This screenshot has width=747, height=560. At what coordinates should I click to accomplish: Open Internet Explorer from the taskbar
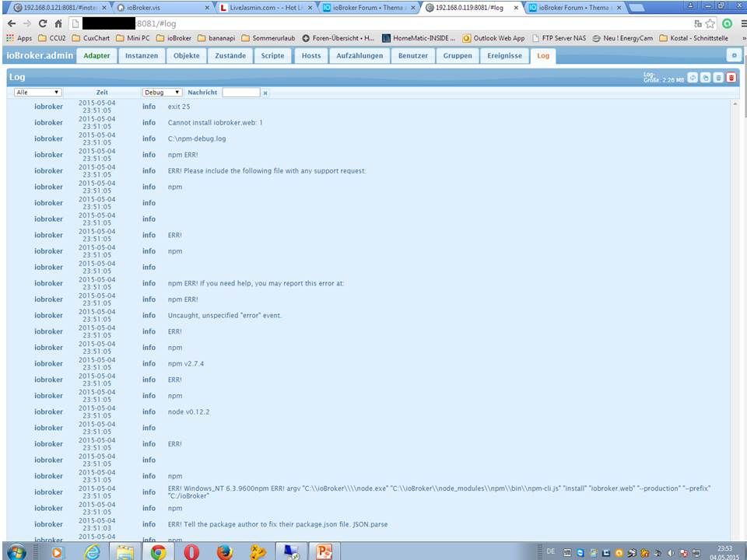coord(92,552)
